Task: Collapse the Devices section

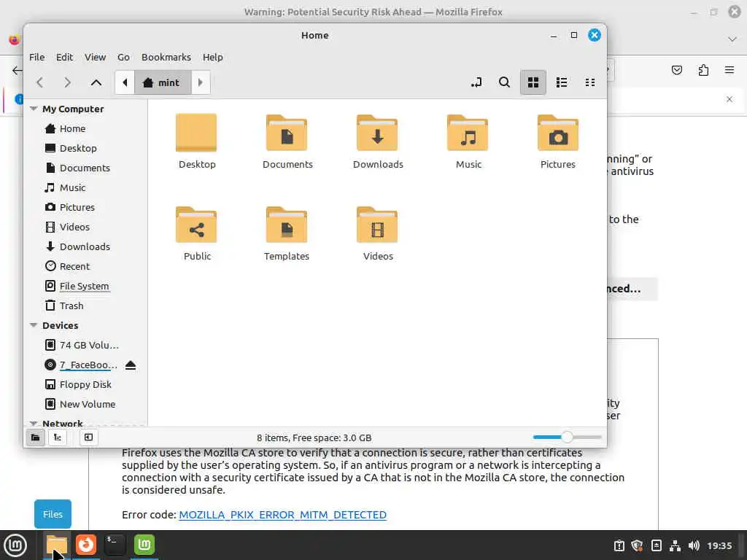Action: [x=34, y=325]
